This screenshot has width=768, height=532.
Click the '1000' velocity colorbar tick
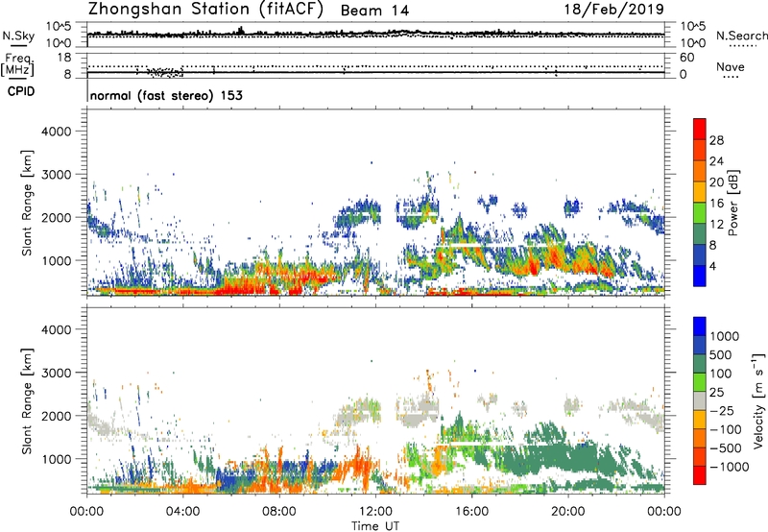point(724,336)
